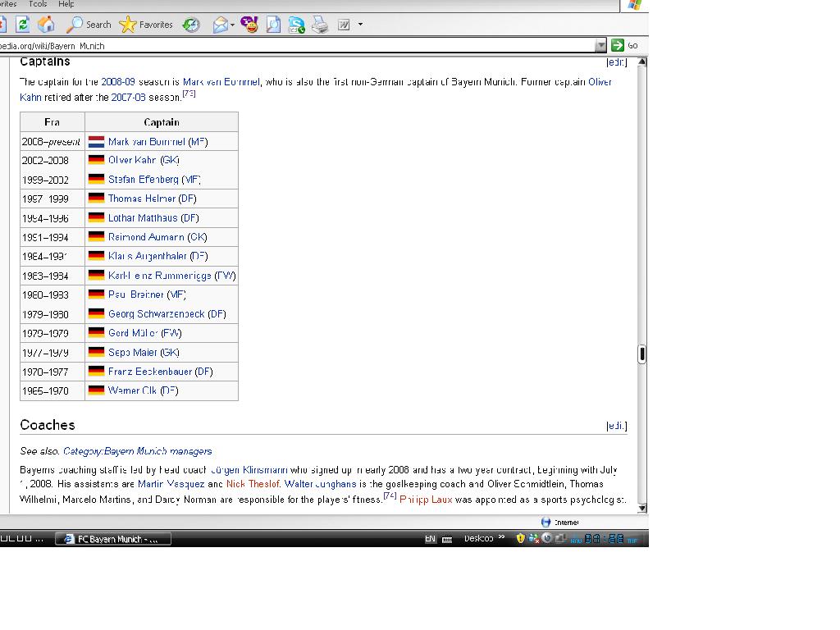Click the Mail envelope icon
This screenshot has width=840, height=630.
point(220,25)
